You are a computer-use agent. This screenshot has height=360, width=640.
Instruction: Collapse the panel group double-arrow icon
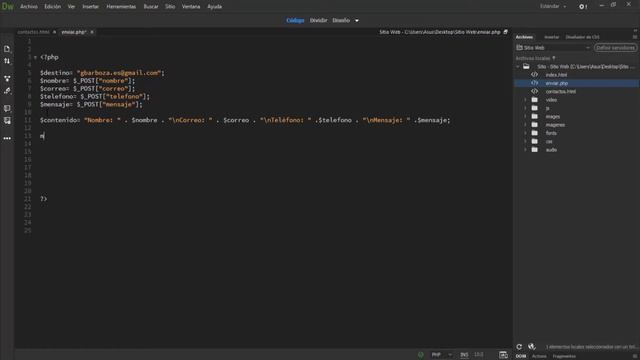[635, 30]
